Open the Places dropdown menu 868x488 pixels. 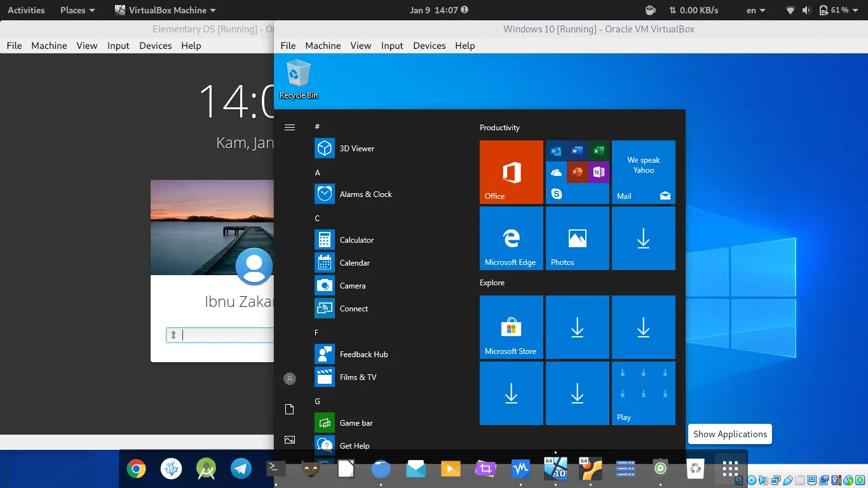(78, 10)
